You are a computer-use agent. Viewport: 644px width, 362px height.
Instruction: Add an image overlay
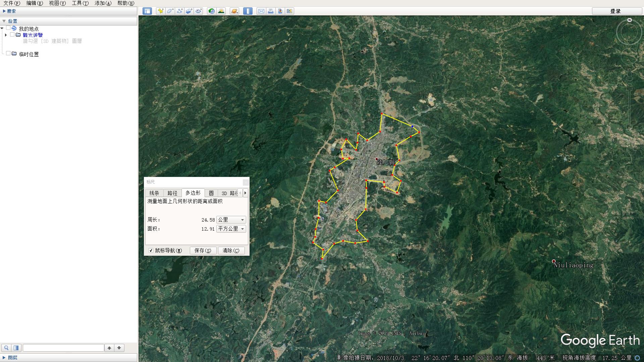[189, 11]
